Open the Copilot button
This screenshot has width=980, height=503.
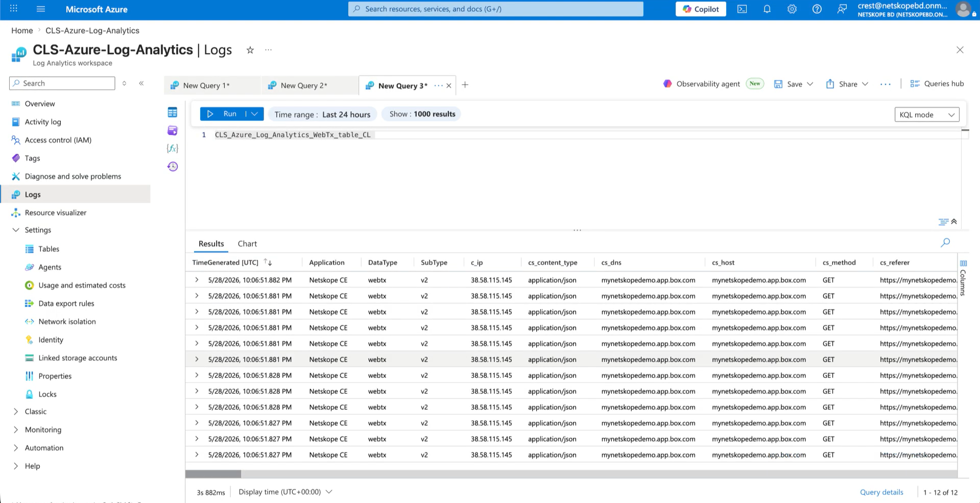click(x=701, y=9)
